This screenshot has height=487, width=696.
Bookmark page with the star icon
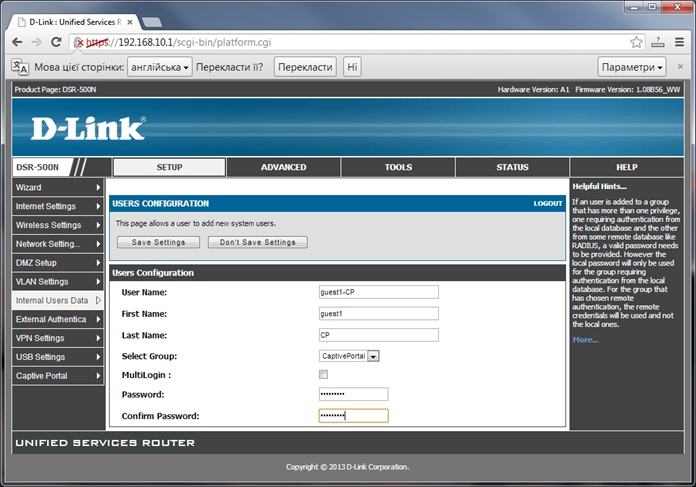pos(636,42)
